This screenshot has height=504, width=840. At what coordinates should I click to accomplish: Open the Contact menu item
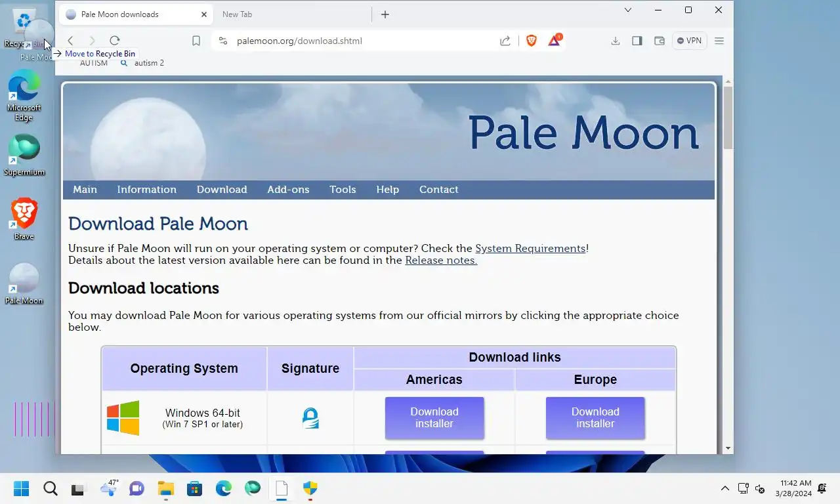(438, 190)
